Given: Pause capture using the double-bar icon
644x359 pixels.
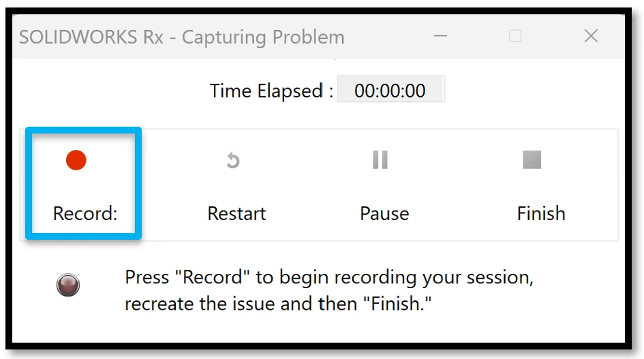Looking at the screenshot, I should pos(380,160).
